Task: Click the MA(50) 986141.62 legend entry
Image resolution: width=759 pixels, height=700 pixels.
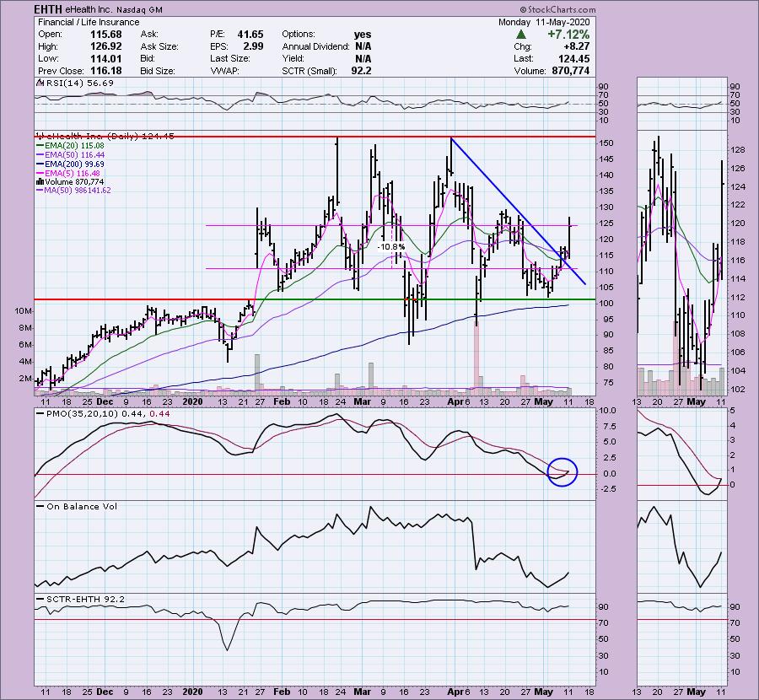Action: 73,191
